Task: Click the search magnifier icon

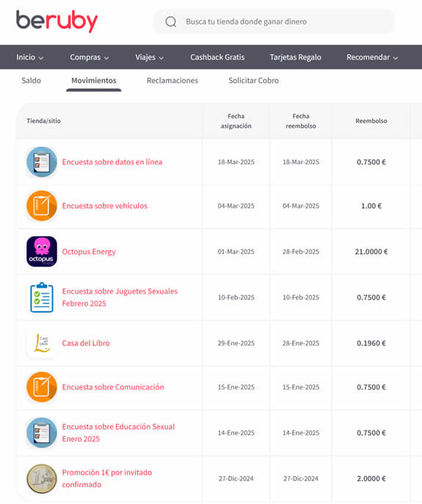Action: 171,22
